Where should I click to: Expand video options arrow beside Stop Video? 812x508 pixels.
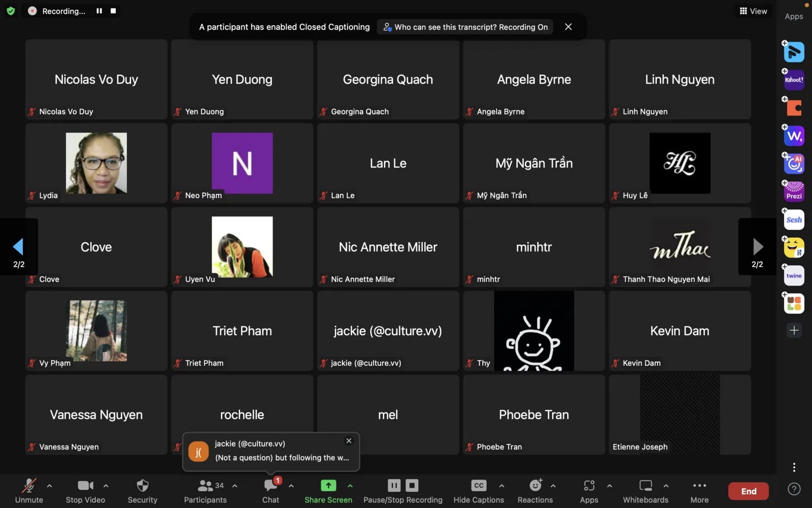pyautogui.click(x=106, y=486)
